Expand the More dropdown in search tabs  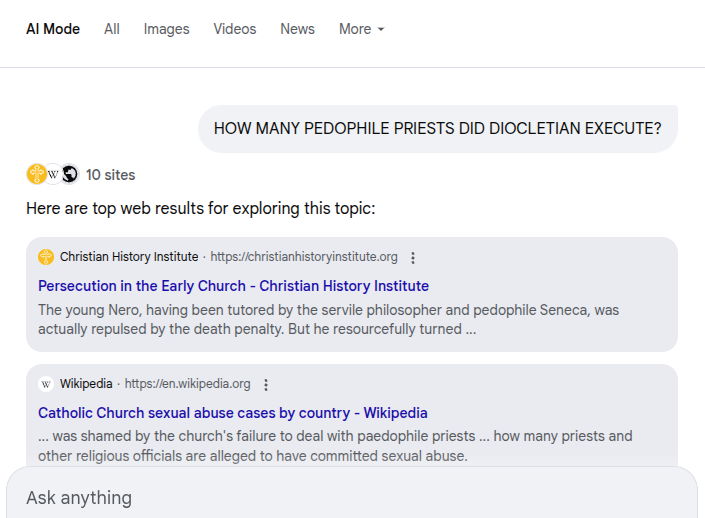coord(361,29)
